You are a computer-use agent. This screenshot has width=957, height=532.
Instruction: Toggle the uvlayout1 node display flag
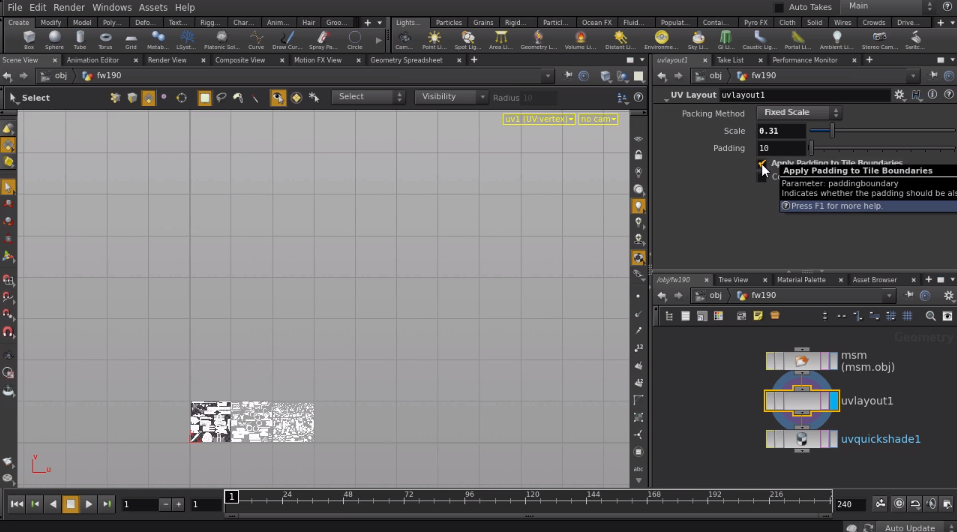click(833, 401)
